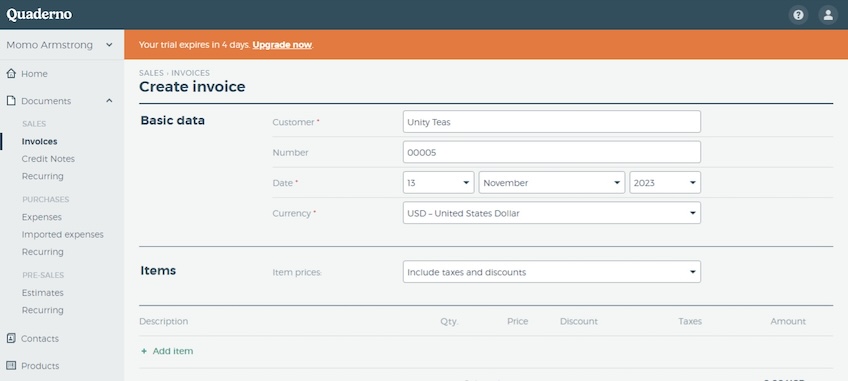Click the Number field showing 00005
Screen dimensions: 848x381
(x=552, y=152)
